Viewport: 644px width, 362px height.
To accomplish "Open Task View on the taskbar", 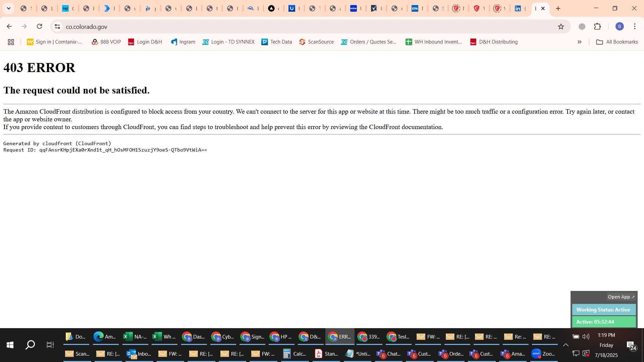I will pos(50,345).
